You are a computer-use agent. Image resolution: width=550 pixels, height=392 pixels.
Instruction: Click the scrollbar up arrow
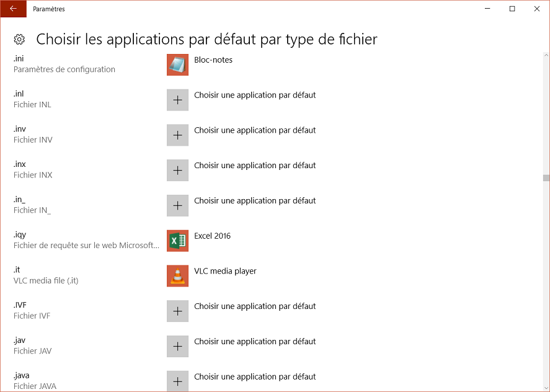[546, 55]
